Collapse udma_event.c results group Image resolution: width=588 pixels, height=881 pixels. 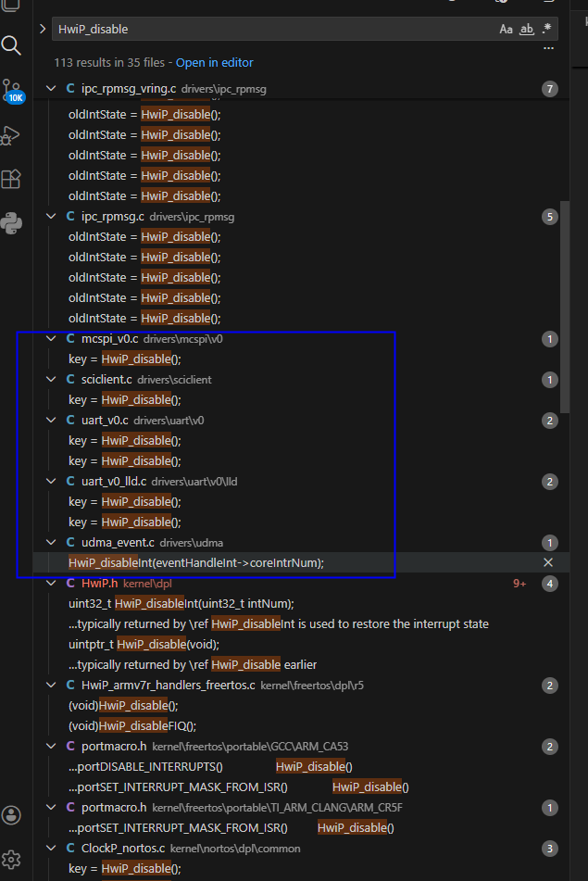51,543
